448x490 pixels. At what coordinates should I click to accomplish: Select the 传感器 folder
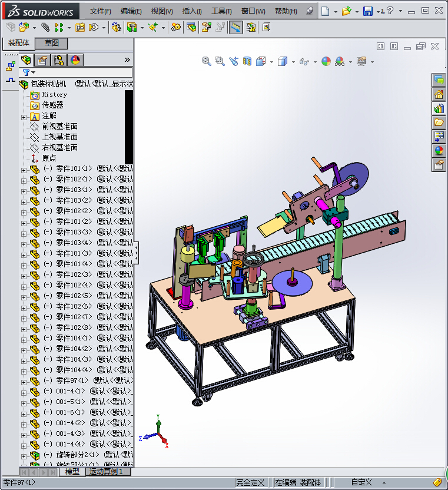[52, 105]
